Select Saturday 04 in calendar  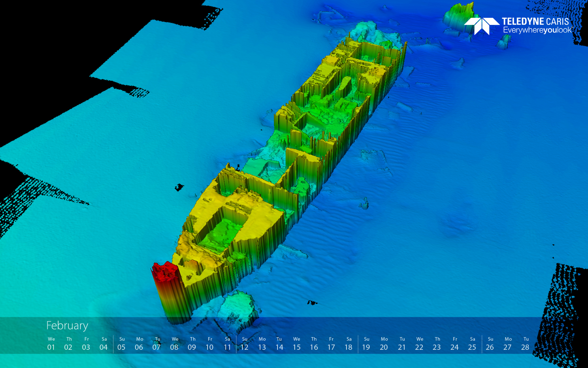click(x=104, y=344)
